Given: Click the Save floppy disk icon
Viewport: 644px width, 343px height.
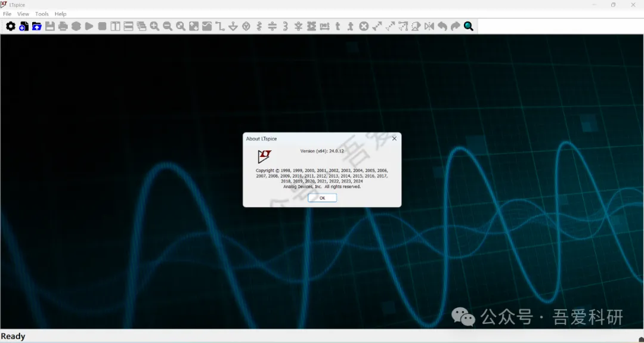Looking at the screenshot, I should click(50, 26).
